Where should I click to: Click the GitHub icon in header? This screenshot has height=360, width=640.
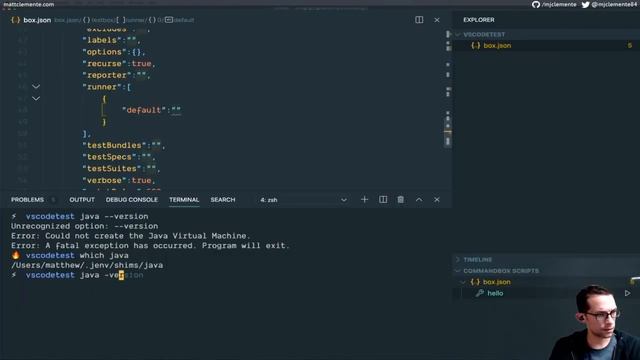[x=536, y=4]
